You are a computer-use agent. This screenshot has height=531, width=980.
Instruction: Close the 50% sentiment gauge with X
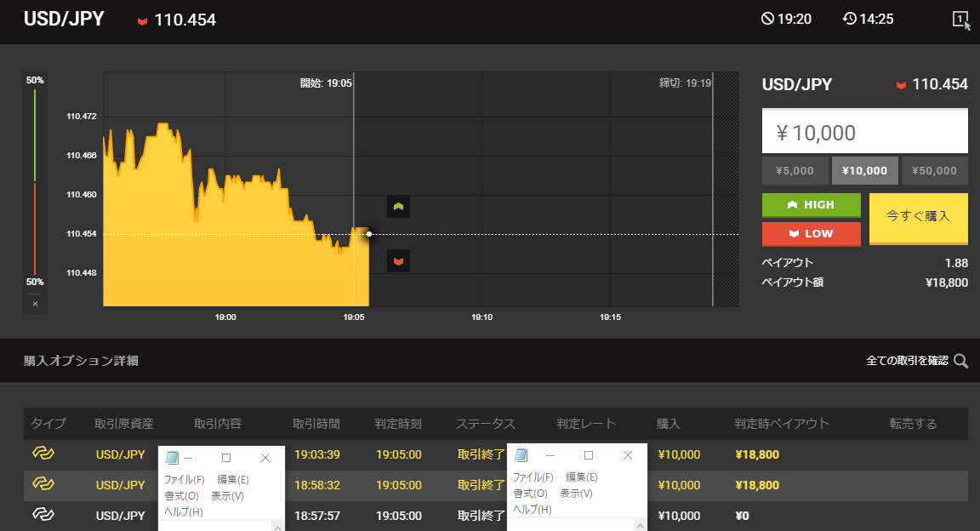point(35,304)
